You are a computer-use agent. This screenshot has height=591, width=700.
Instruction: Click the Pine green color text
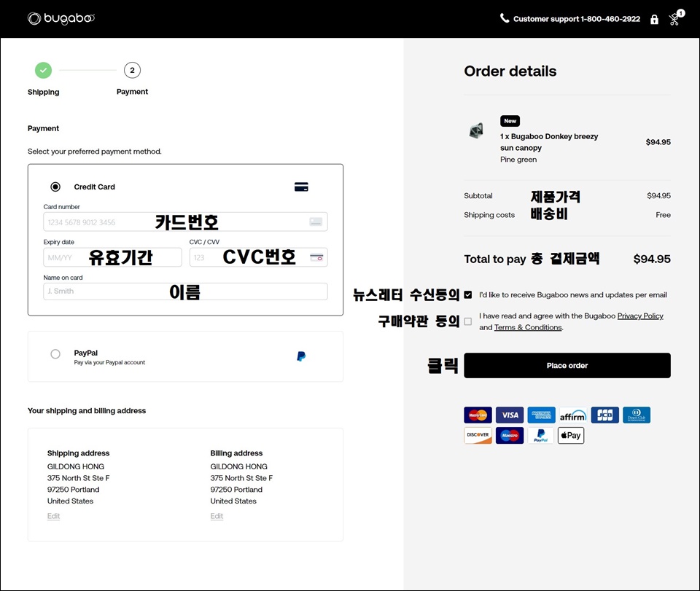(x=518, y=160)
